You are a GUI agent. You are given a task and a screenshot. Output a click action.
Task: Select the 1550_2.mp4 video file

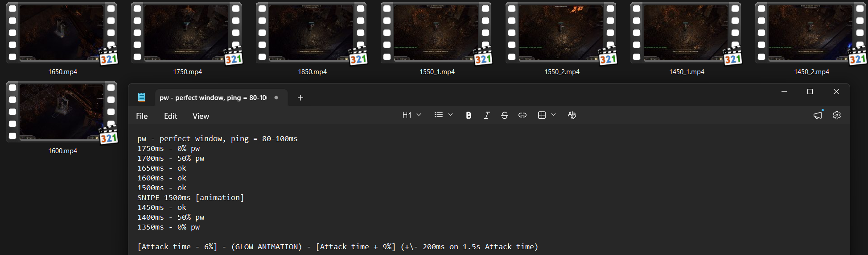[x=562, y=39]
